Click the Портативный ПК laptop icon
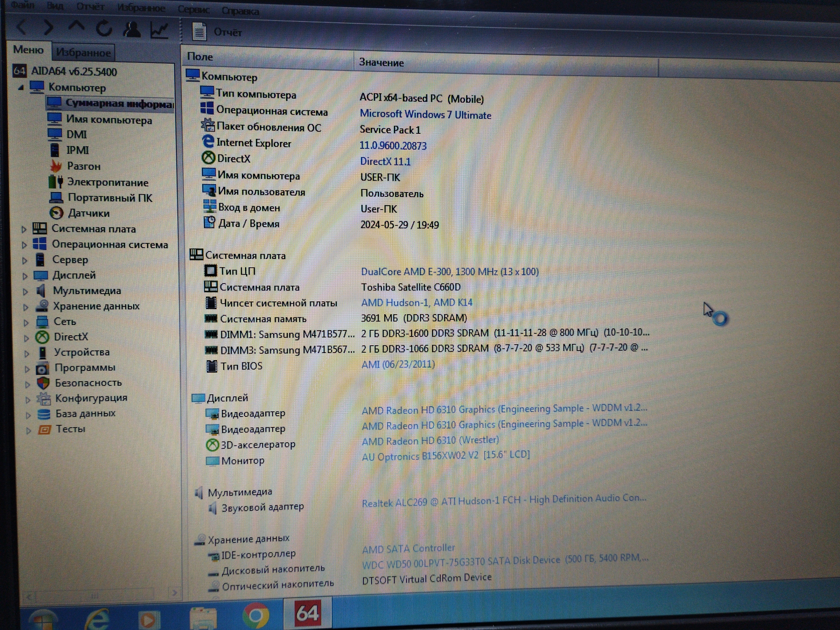This screenshot has height=630, width=840. (56, 198)
